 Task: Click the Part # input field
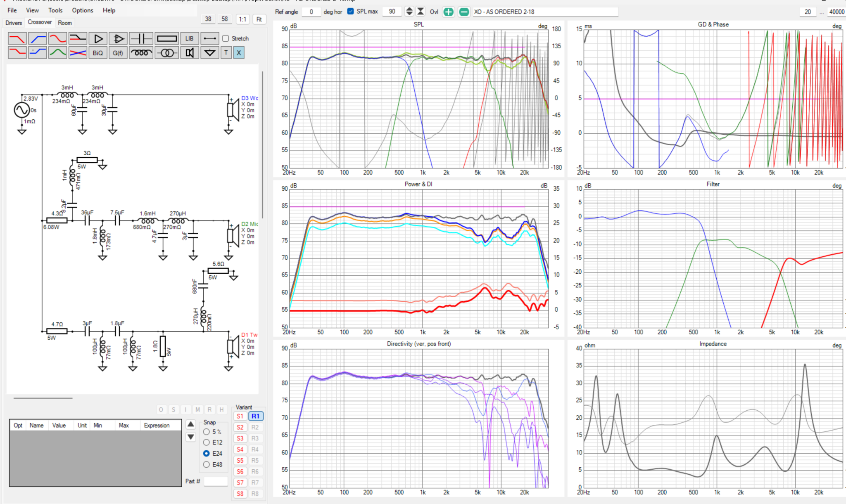coord(216,481)
